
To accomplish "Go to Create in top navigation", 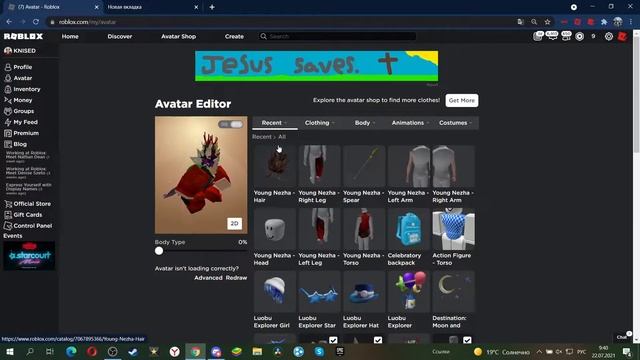I will pos(234,36).
